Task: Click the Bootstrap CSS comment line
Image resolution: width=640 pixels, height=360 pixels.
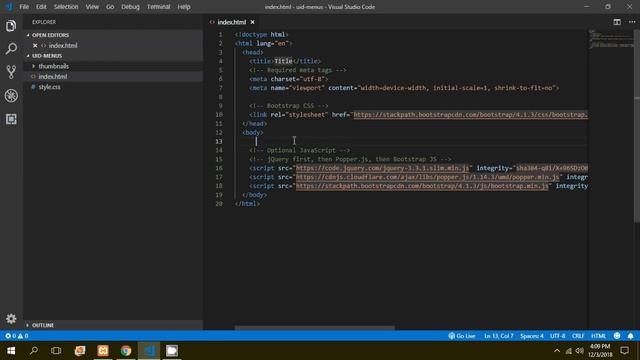Action: point(289,106)
